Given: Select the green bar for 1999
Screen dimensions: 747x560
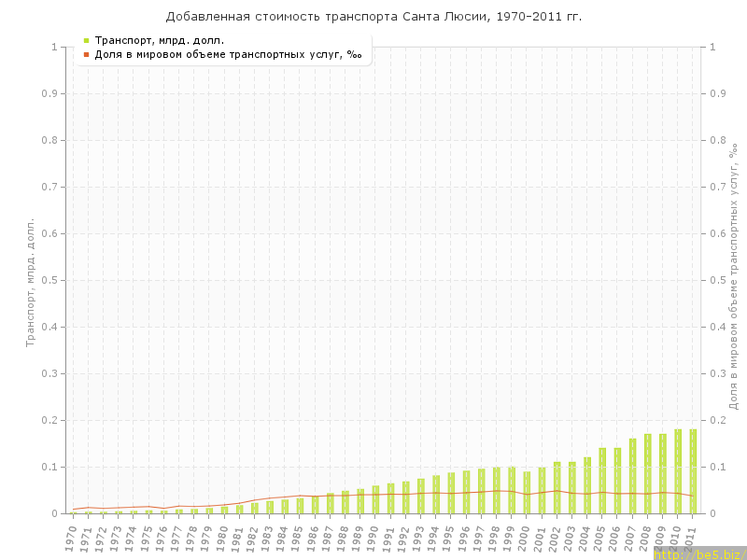Looking at the screenshot, I should click(512, 490).
